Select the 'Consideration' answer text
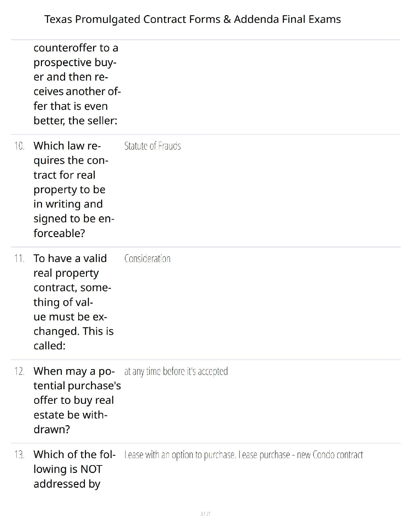This screenshot has height=532, width=411. 147,259
